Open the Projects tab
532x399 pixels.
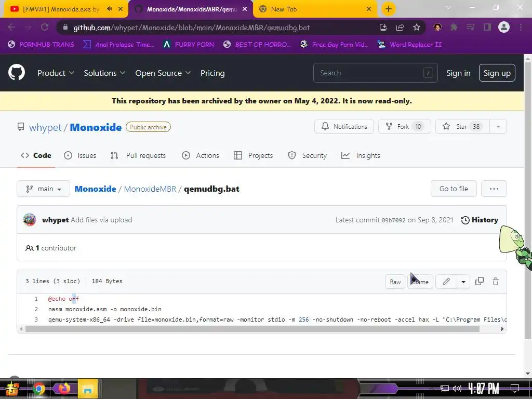254,155
